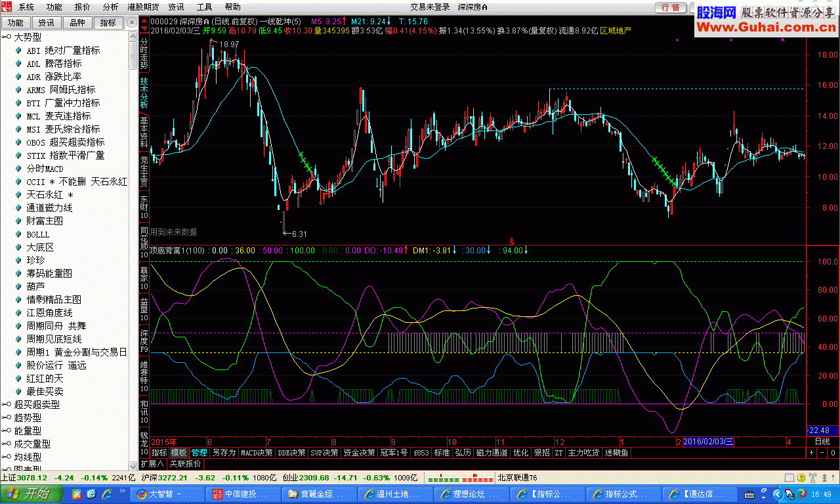
Task: Open the 关联报价 tab
Action: (x=186, y=463)
